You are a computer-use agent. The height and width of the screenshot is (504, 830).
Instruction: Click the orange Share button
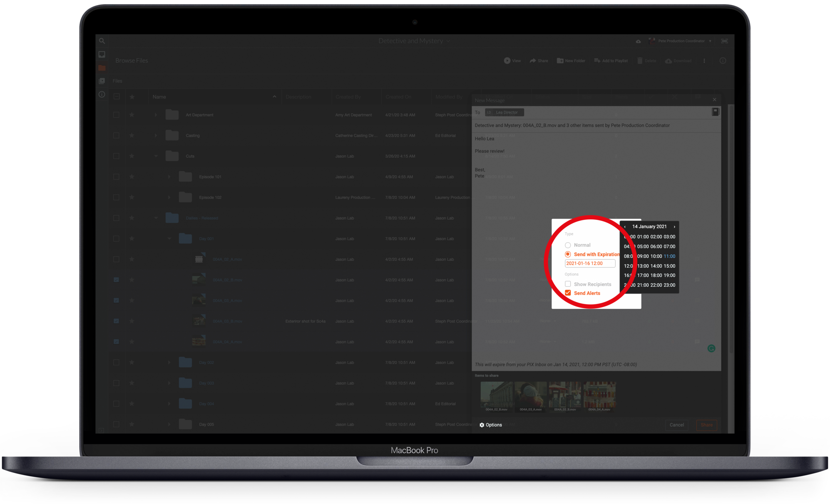click(706, 425)
